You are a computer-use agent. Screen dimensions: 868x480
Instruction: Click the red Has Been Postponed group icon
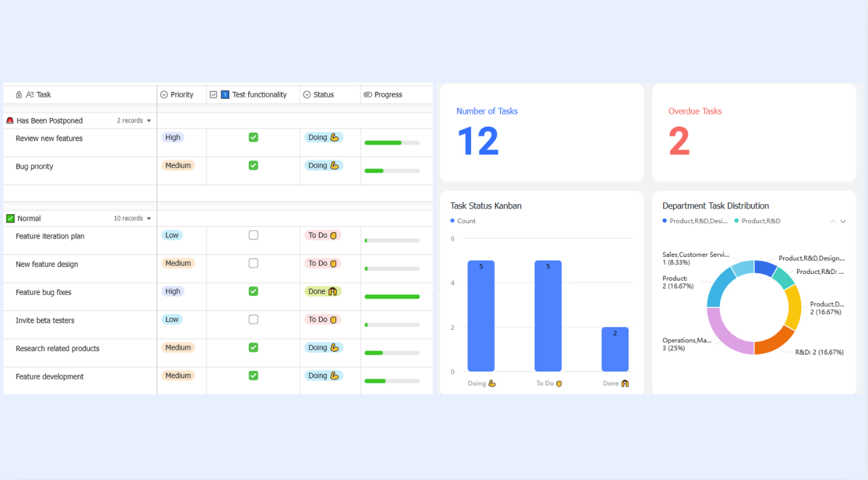pos(10,121)
